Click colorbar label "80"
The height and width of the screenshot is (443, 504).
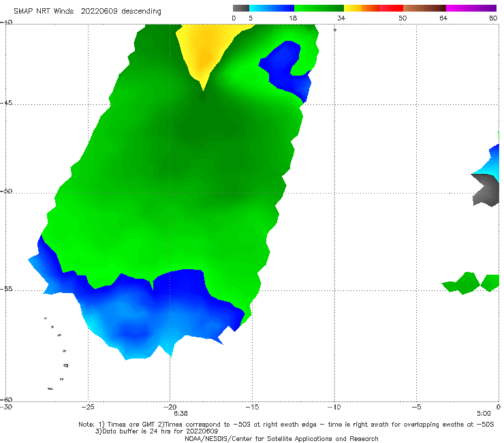pyautogui.click(x=493, y=18)
